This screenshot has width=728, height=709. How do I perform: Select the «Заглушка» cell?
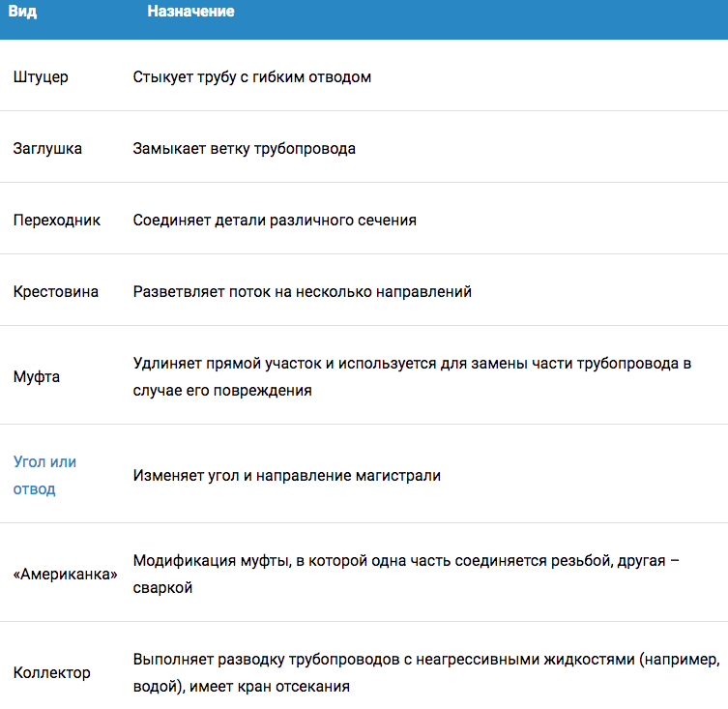click(x=47, y=148)
